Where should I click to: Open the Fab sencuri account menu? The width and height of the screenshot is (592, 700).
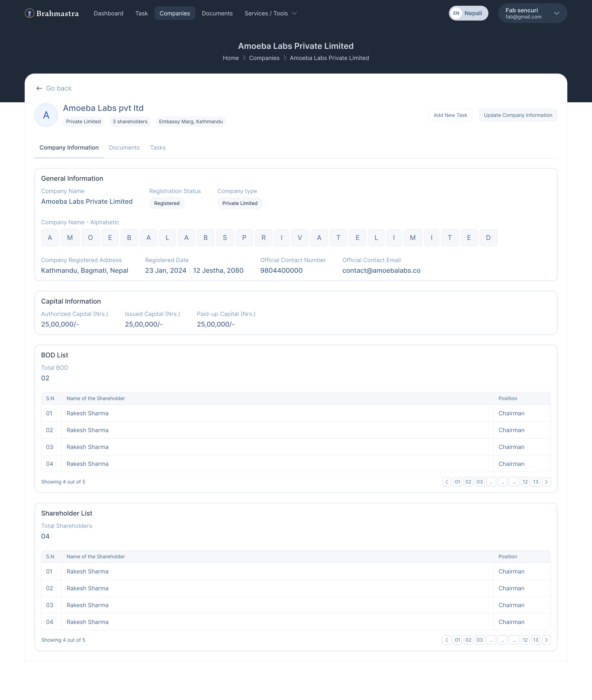(x=532, y=13)
